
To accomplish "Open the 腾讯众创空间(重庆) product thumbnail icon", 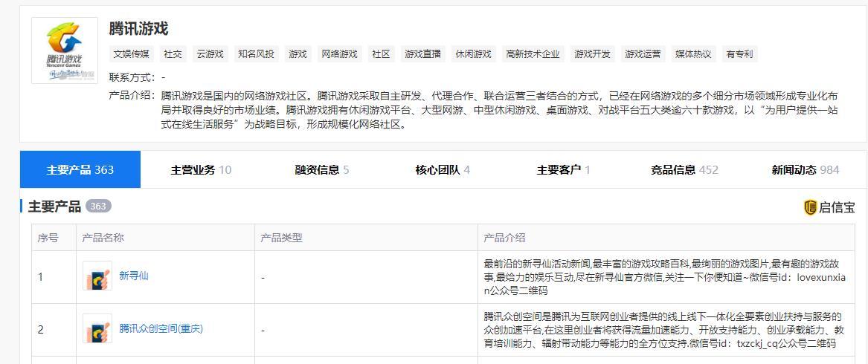I will coord(97,328).
